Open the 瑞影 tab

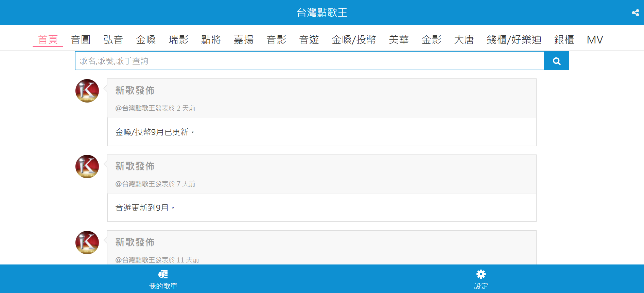coord(178,40)
